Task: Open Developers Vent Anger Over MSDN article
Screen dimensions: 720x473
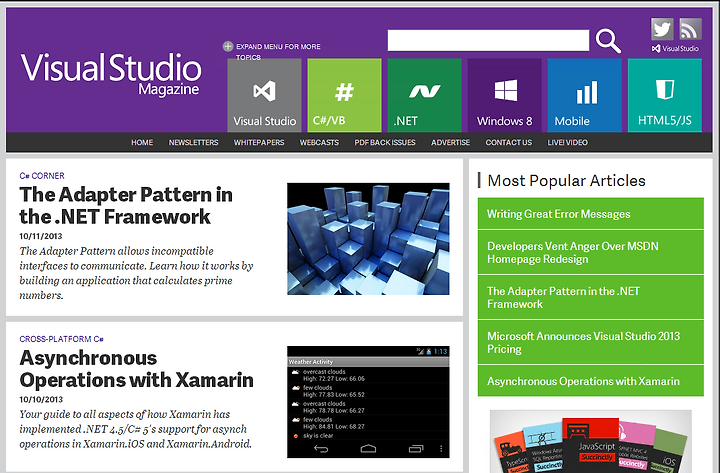Action: click(x=591, y=253)
